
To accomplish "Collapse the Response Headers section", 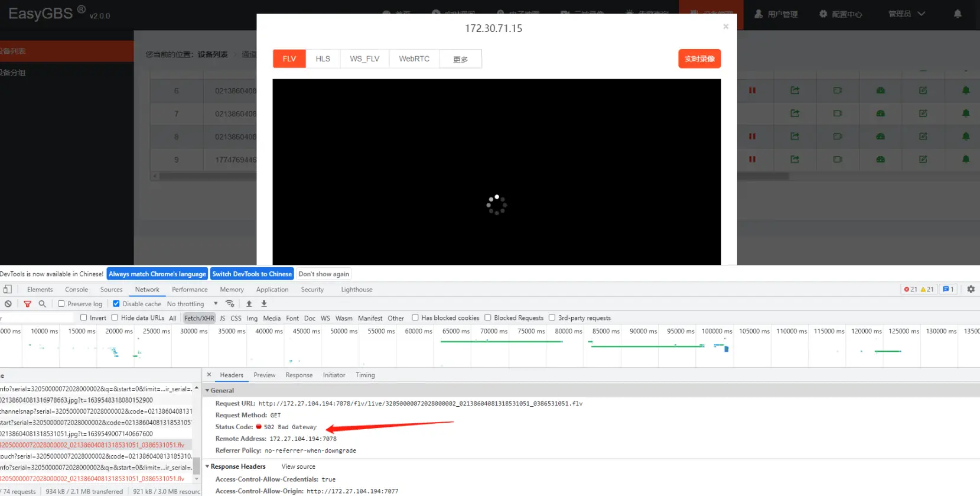I will coord(207,466).
